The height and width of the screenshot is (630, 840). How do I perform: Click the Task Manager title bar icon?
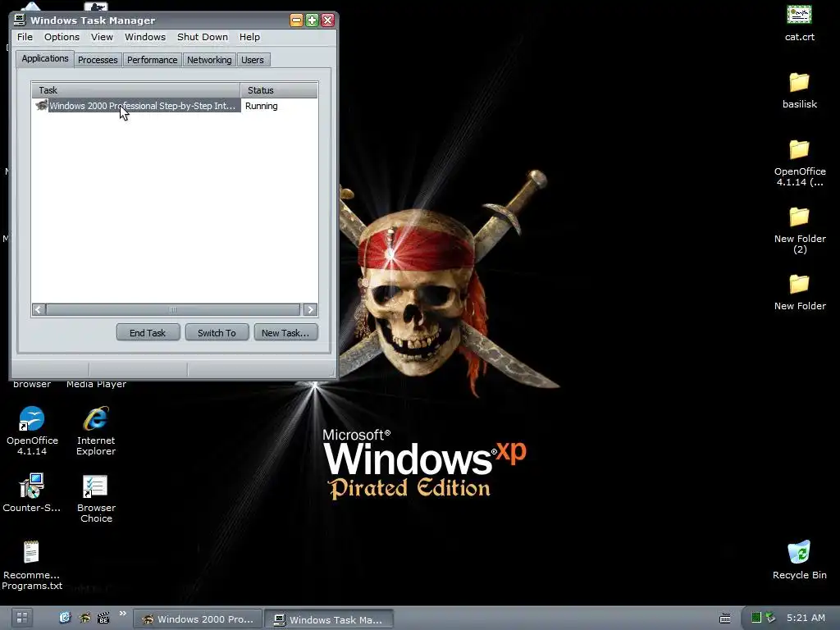[20, 20]
